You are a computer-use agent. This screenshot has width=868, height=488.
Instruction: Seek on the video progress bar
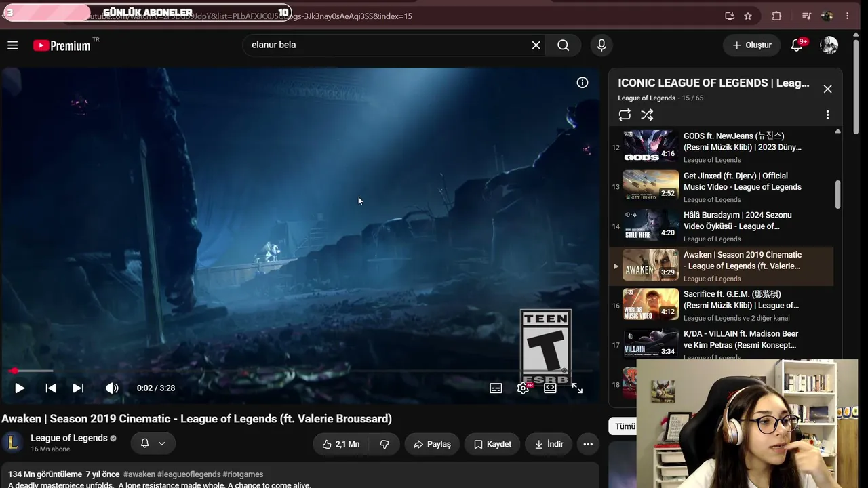[x=300, y=371]
